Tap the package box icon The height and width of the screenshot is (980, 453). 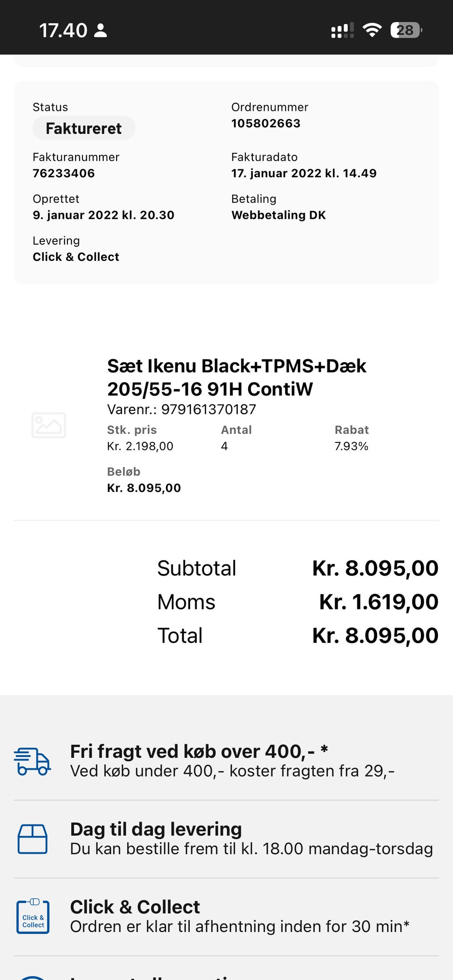pos(32,839)
